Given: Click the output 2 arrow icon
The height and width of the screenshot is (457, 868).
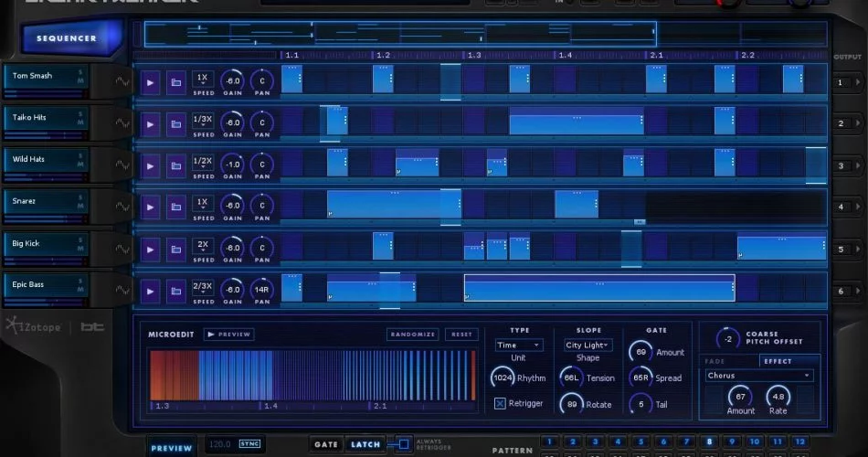Looking at the screenshot, I should point(858,123).
